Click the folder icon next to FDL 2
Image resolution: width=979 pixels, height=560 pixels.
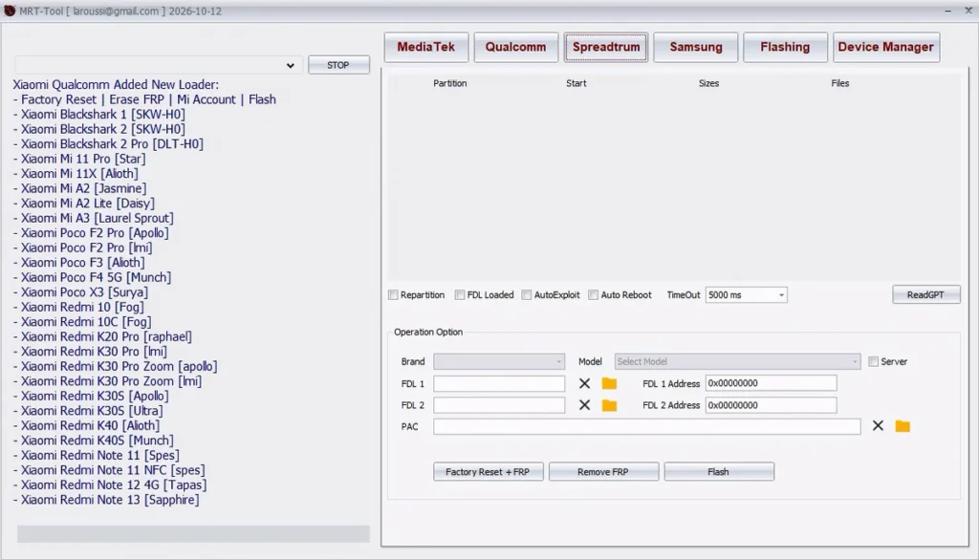pos(609,405)
